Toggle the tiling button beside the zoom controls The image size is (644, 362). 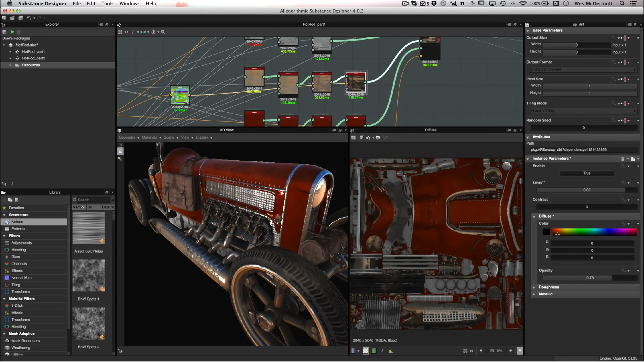click(520, 351)
